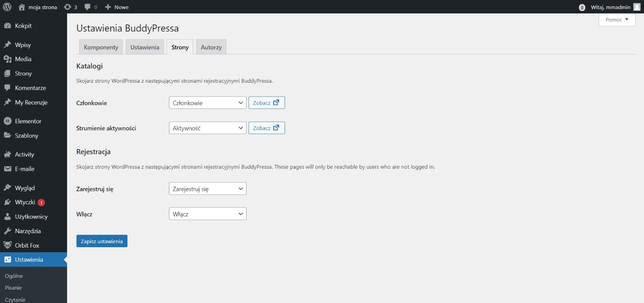Click Zobacz button for Członkowie
This screenshot has height=303, width=644.
(x=267, y=103)
